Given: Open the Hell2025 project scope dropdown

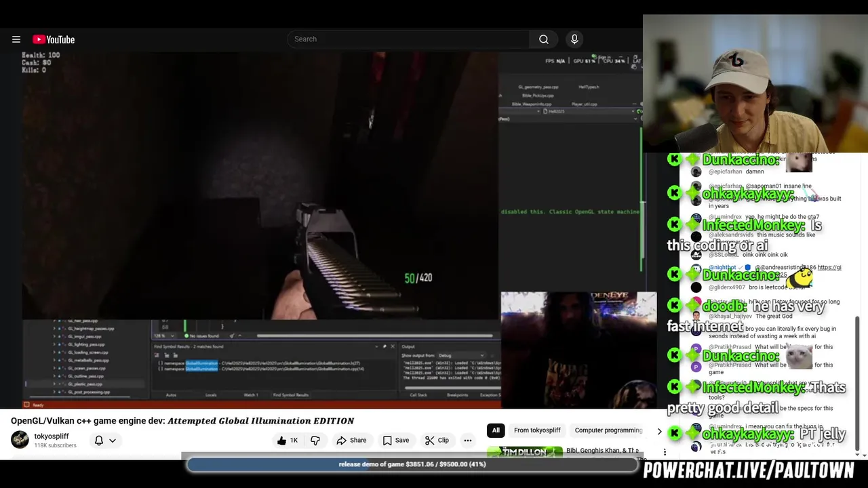Looking at the screenshot, I should [589, 111].
